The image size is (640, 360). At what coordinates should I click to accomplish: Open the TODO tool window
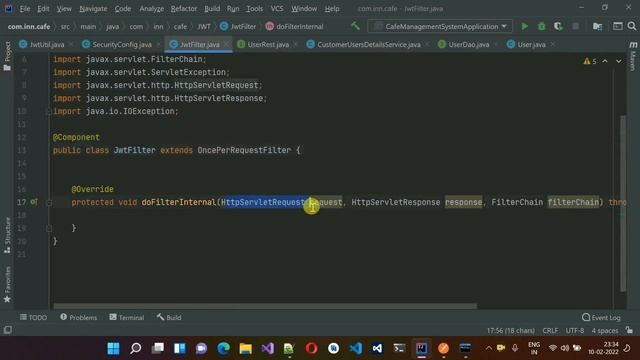click(x=33, y=317)
